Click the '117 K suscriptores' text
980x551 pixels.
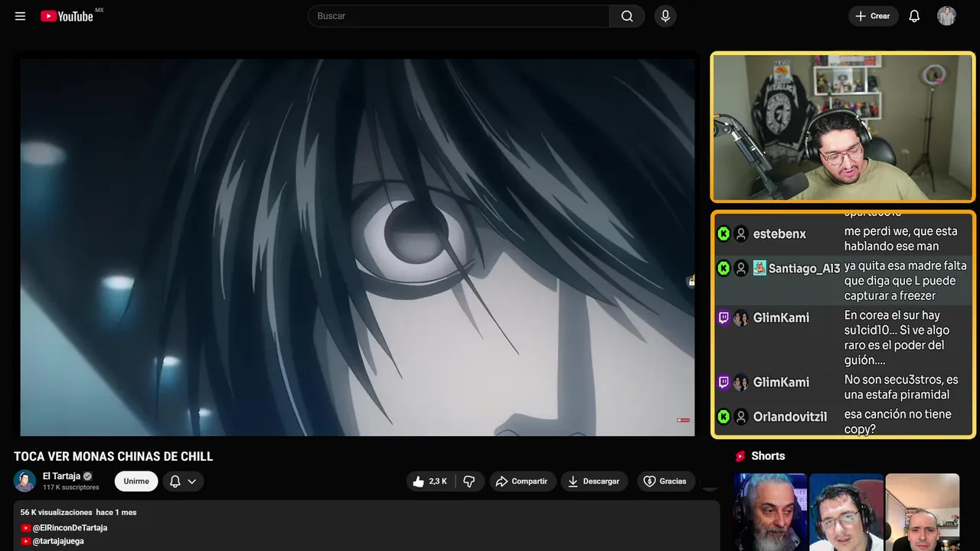[71, 487]
